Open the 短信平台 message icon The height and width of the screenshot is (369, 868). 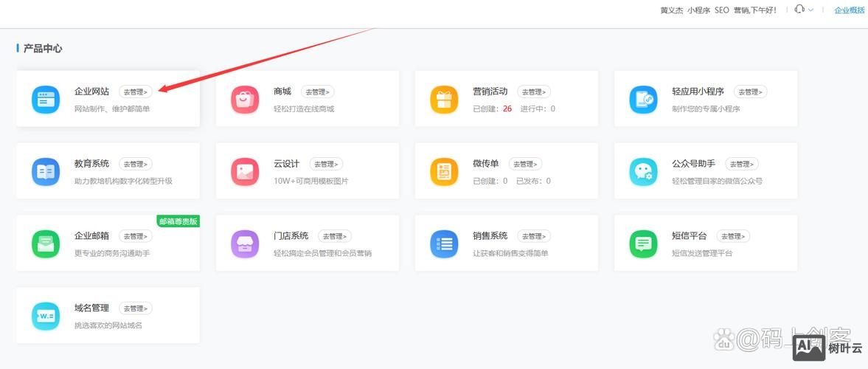[643, 244]
